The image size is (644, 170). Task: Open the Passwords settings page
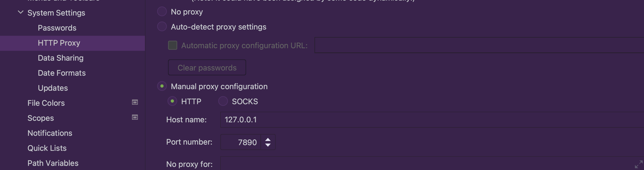tap(57, 28)
